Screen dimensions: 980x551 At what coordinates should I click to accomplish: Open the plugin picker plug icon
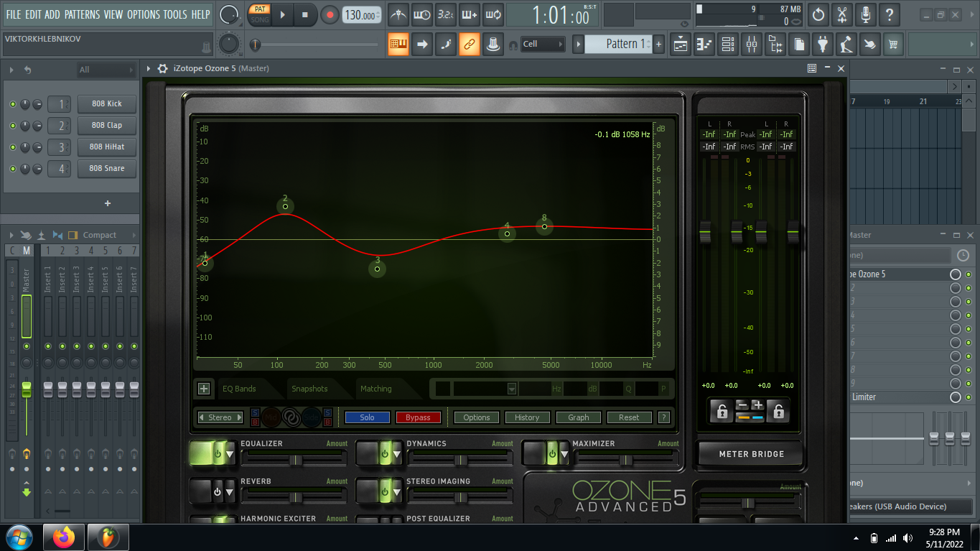823,45
